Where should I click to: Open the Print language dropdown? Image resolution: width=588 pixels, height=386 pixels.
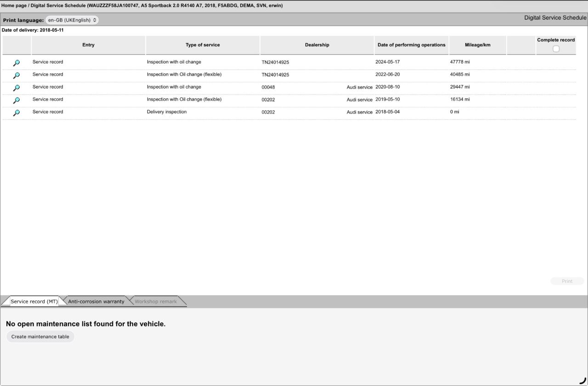pos(72,20)
